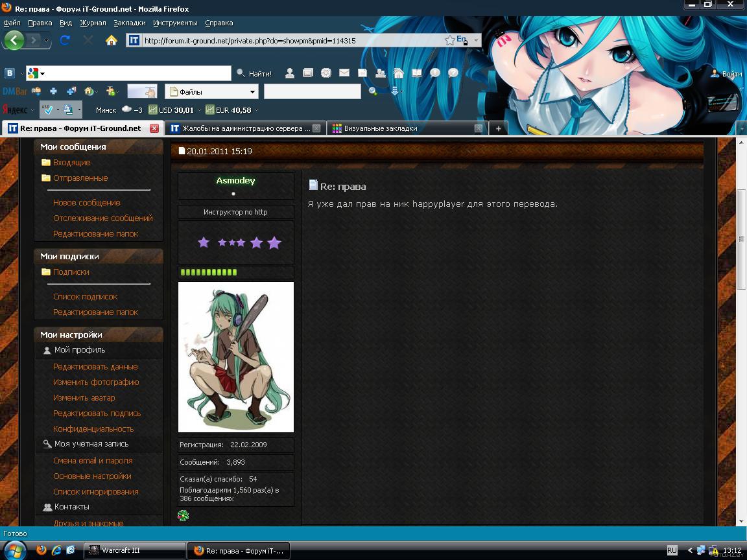Image resolution: width=747 pixels, height=560 pixels.
Task: Open the "Список игнорирования" link
Action: 96,491
